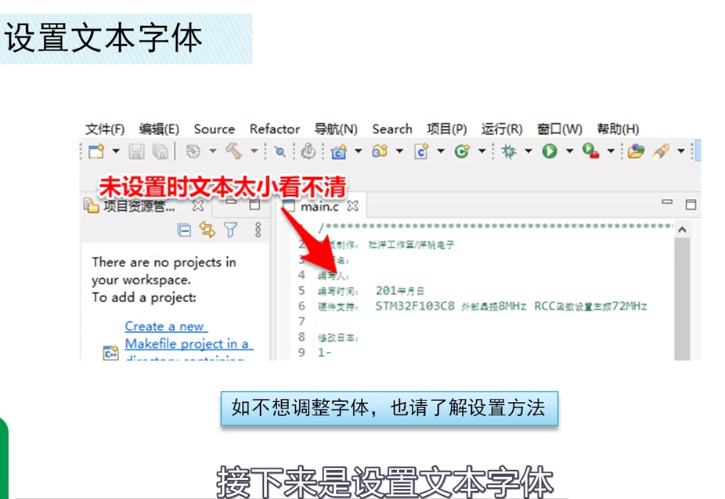Click the build configuration gear icon
The height and width of the screenshot is (499, 725).
[193, 151]
